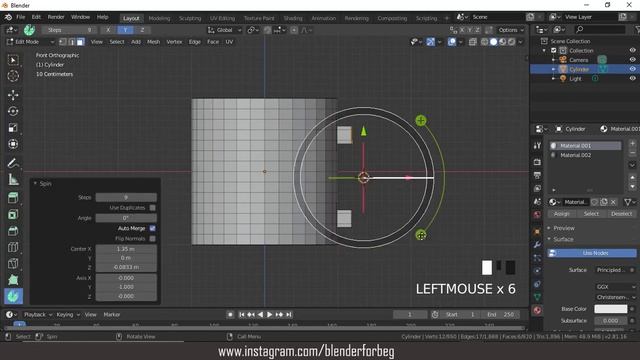This screenshot has width=640, height=360.
Task: Open the Playback dropdown
Action: click(38, 315)
